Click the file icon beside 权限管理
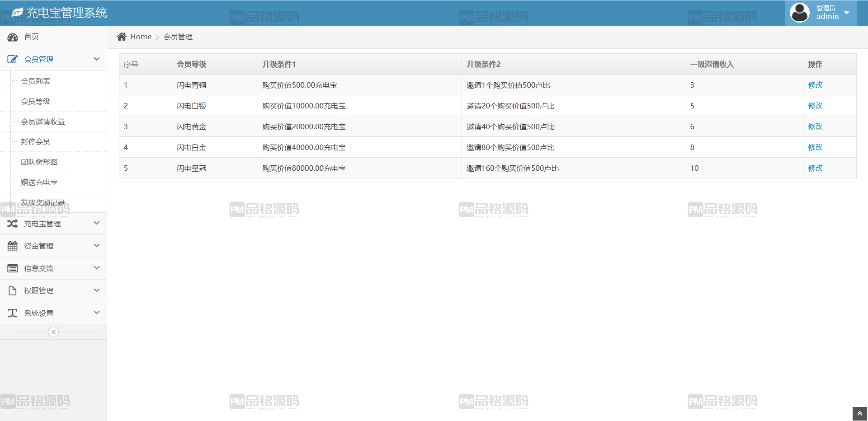868x421 pixels. point(13,290)
